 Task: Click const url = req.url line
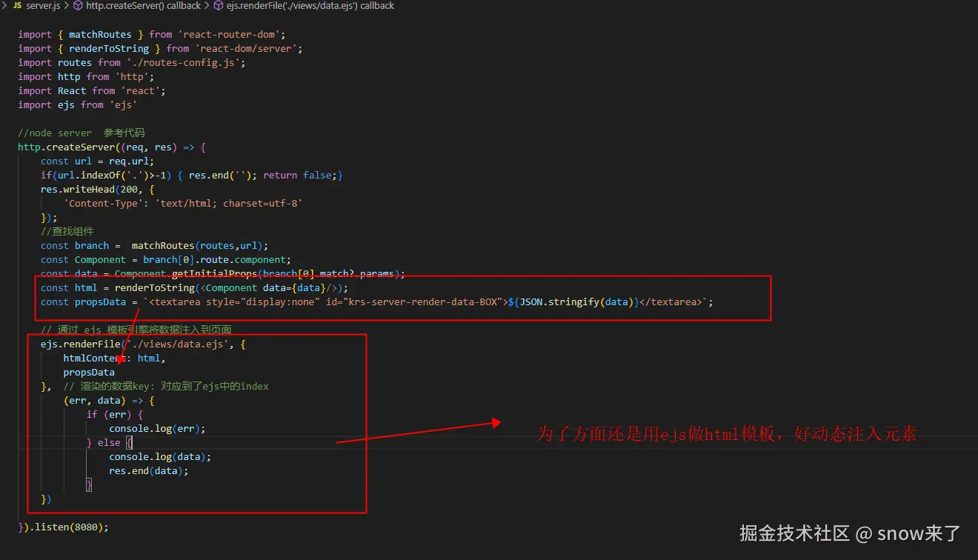pos(97,161)
